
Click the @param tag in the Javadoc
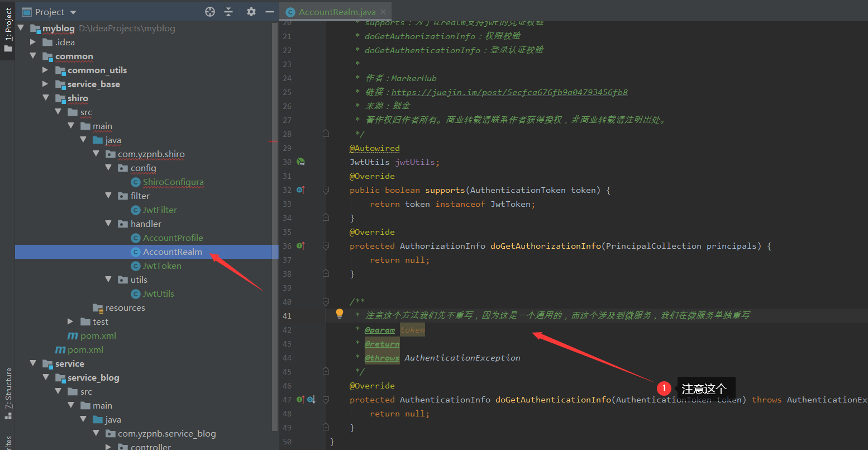point(380,329)
